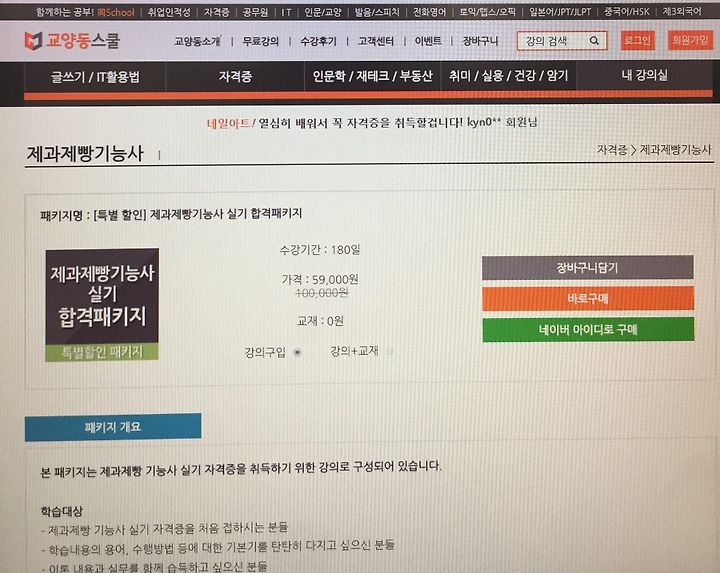Click the orange 바로구매 button
Viewport: 720px width, 573px height.
(588, 298)
